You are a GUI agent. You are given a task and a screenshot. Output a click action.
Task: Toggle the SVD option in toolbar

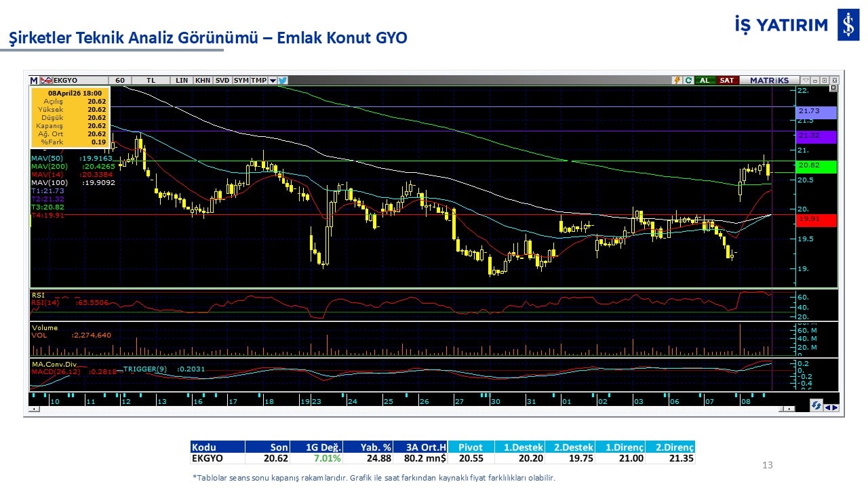click(x=222, y=80)
